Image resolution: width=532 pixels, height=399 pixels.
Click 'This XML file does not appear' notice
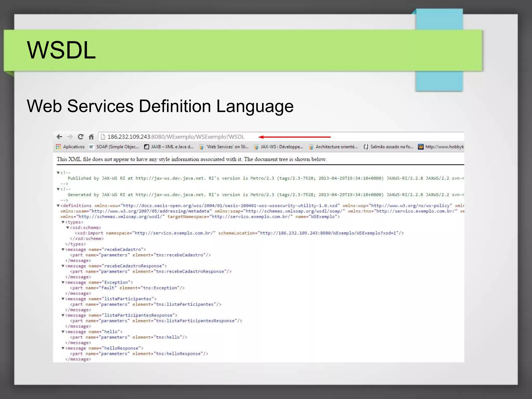click(192, 159)
